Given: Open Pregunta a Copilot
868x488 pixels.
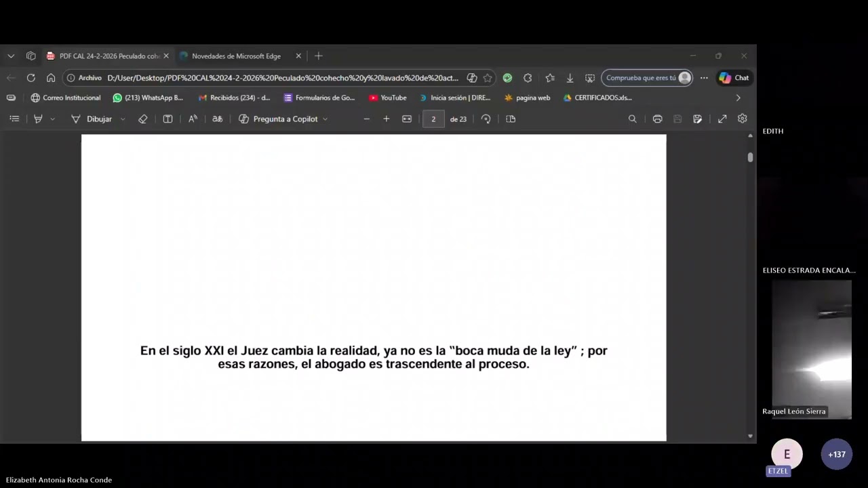Looking at the screenshot, I should pos(278,119).
